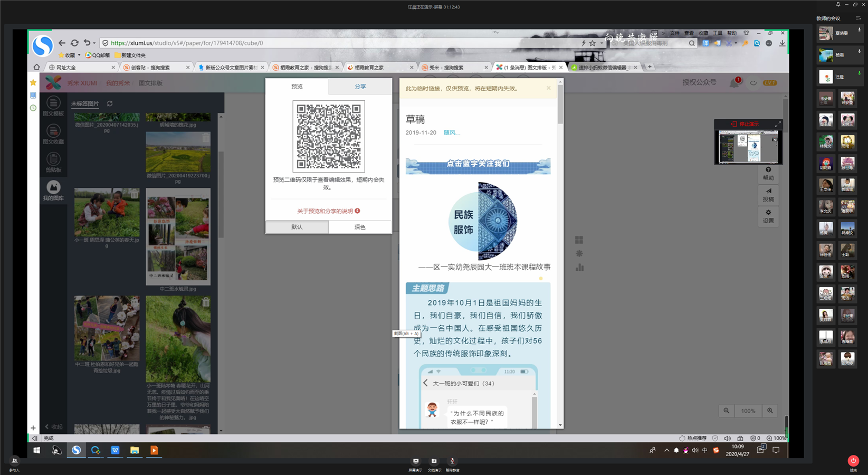This screenshot has height=475, width=868.
Task: Click the translate icon in browser toolbar
Action: coord(706,43)
